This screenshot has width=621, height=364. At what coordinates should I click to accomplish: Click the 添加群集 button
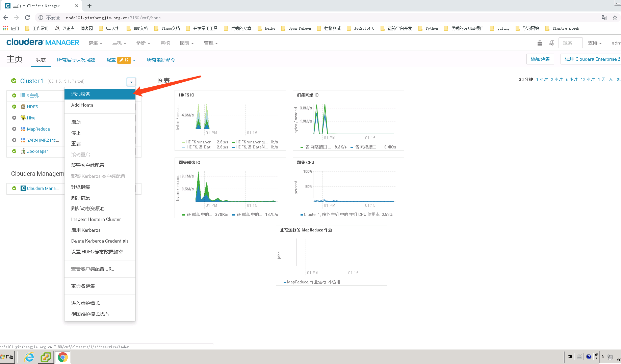[x=540, y=59]
